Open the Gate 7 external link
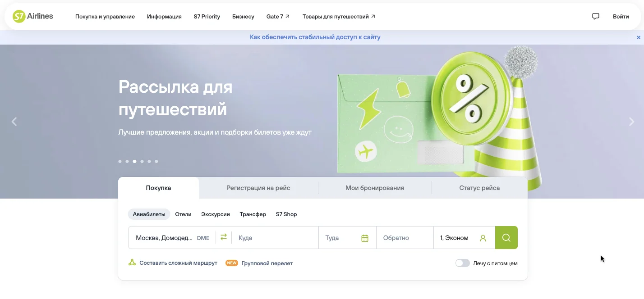 [278, 17]
